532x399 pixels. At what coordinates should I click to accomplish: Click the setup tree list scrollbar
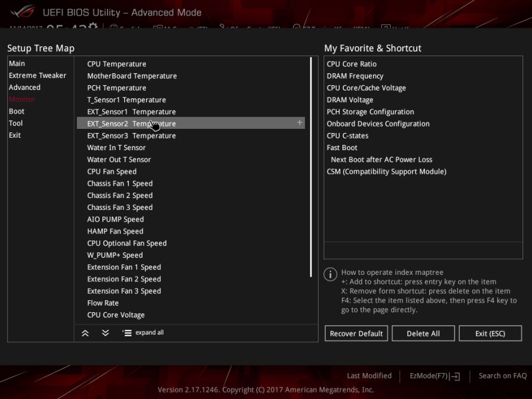tap(311, 167)
